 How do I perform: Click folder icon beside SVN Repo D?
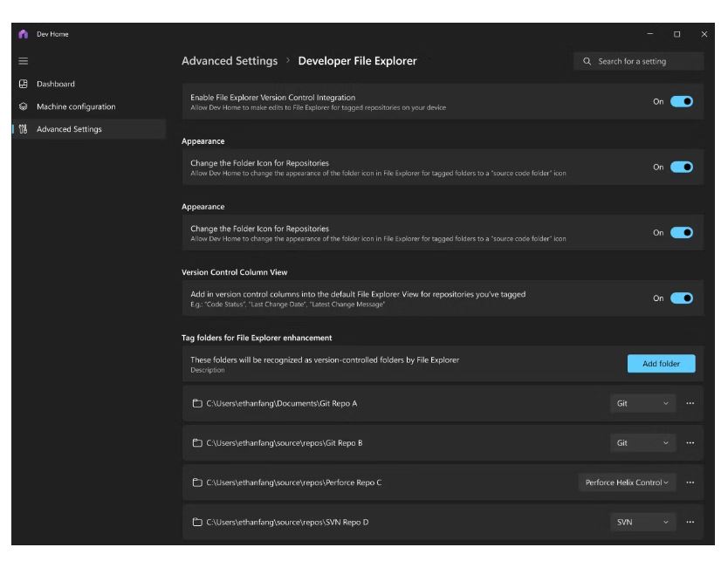coord(197,522)
